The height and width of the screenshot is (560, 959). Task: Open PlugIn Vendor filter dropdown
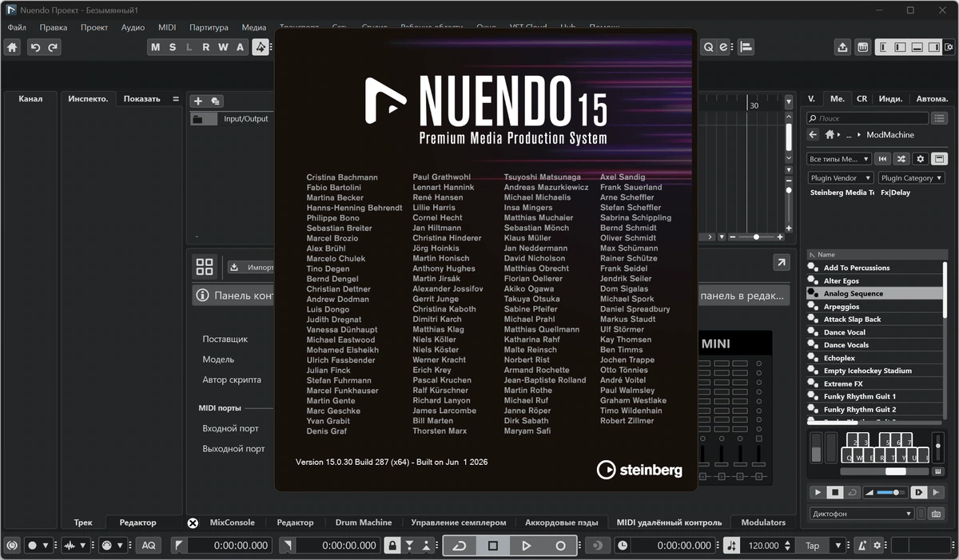point(840,178)
